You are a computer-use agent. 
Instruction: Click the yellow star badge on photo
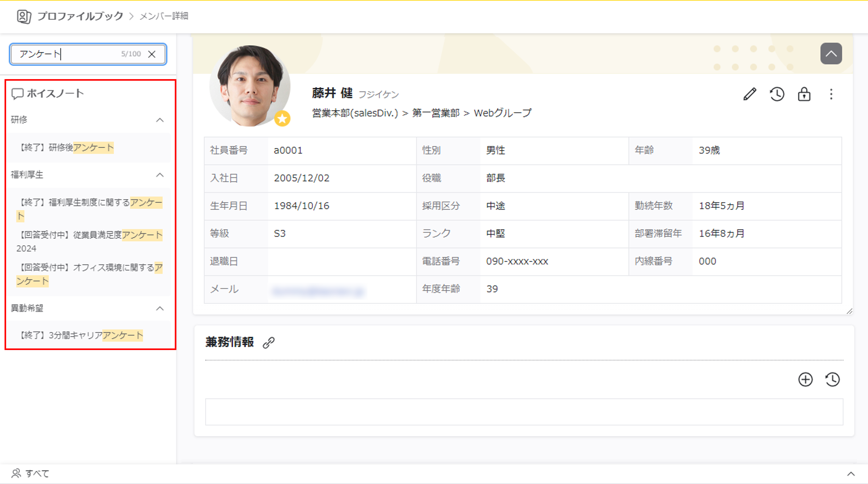pyautogui.click(x=282, y=118)
